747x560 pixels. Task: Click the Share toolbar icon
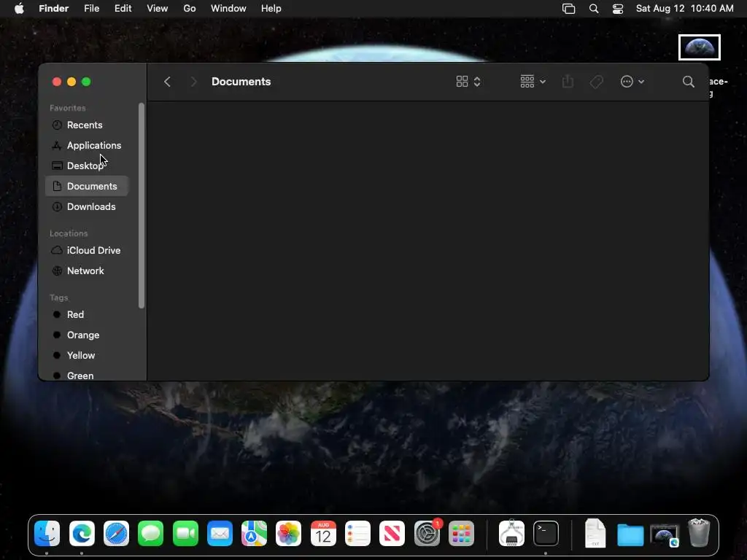(568, 82)
